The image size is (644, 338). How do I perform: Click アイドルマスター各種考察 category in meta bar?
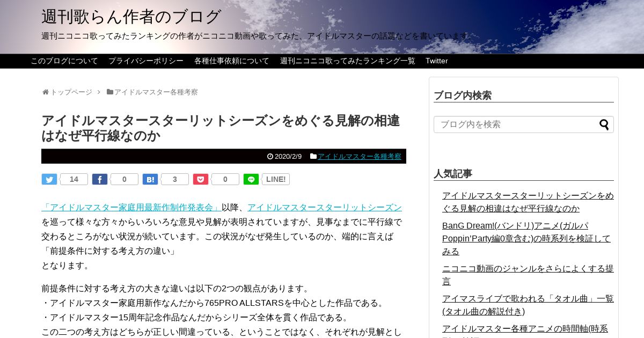(x=360, y=156)
